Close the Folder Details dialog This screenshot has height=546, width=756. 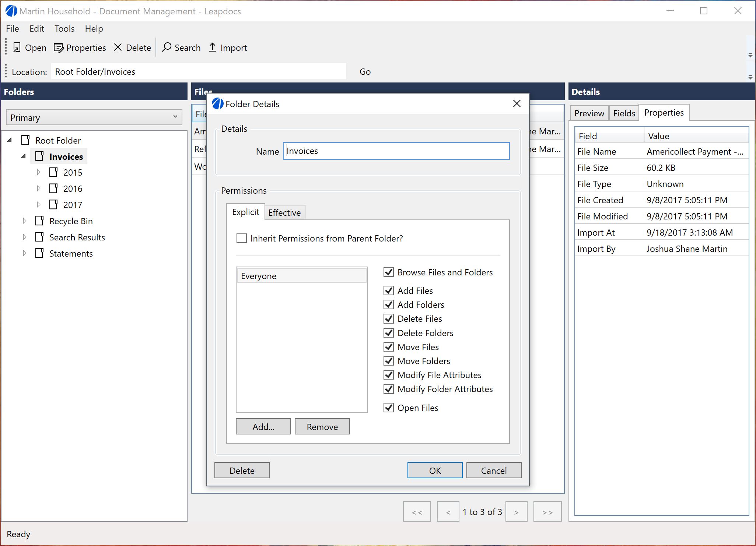coord(517,104)
